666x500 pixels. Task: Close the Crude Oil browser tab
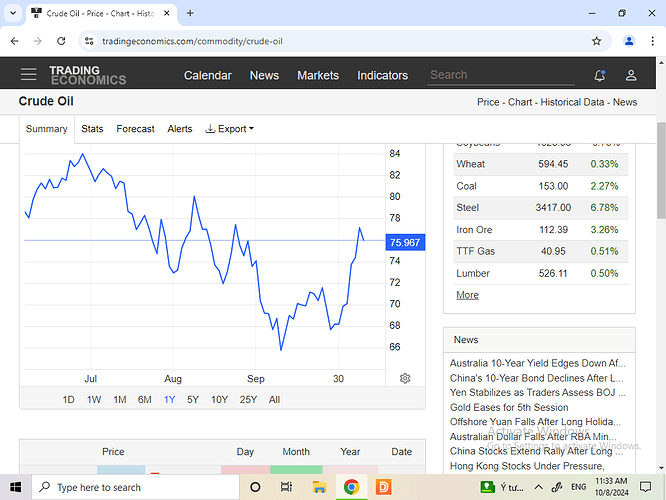pos(167,13)
